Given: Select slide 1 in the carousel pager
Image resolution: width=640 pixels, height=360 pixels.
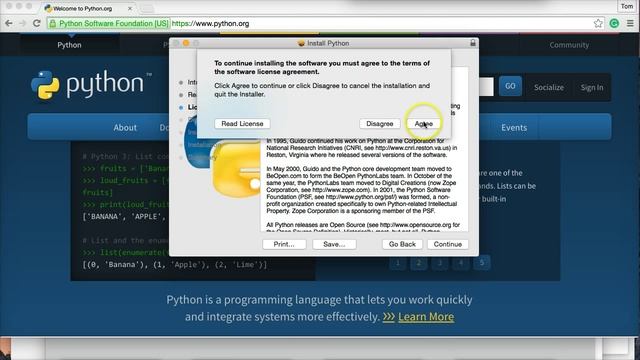Looking at the screenshot, I should [x=398, y=263].
